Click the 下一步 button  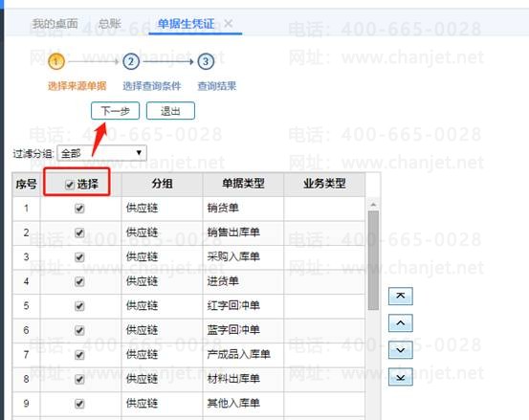[115, 111]
